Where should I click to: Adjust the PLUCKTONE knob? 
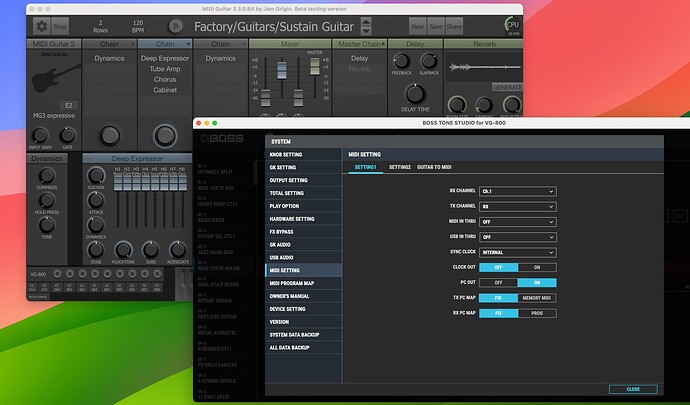pos(123,250)
